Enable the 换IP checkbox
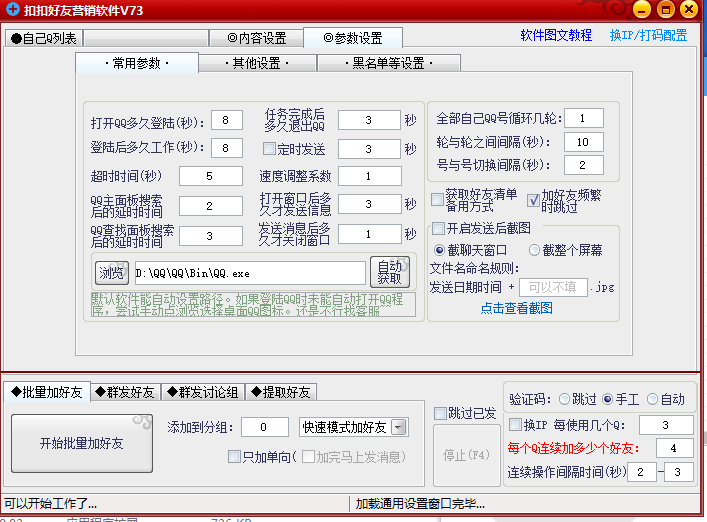707x522 pixels. click(515, 424)
